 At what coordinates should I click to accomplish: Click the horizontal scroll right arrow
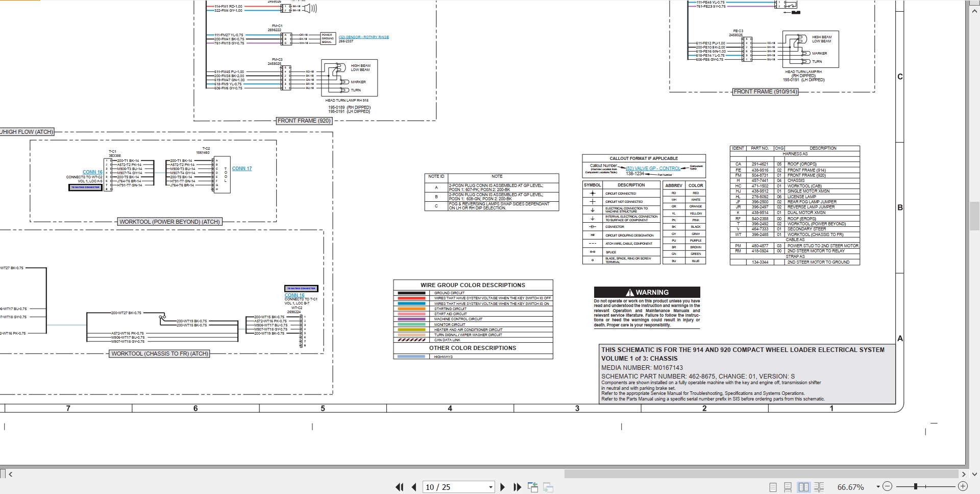pyautogui.click(x=964, y=474)
